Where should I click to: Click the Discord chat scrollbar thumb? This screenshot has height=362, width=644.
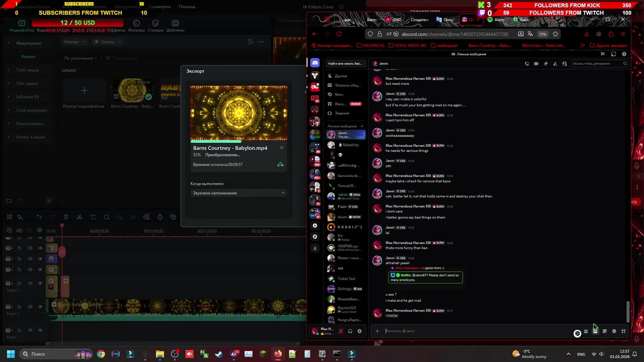click(x=627, y=312)
